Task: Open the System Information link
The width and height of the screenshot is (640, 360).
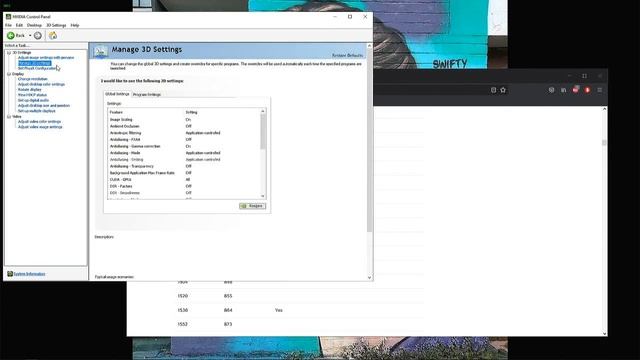Action: (x=29, y=274)
